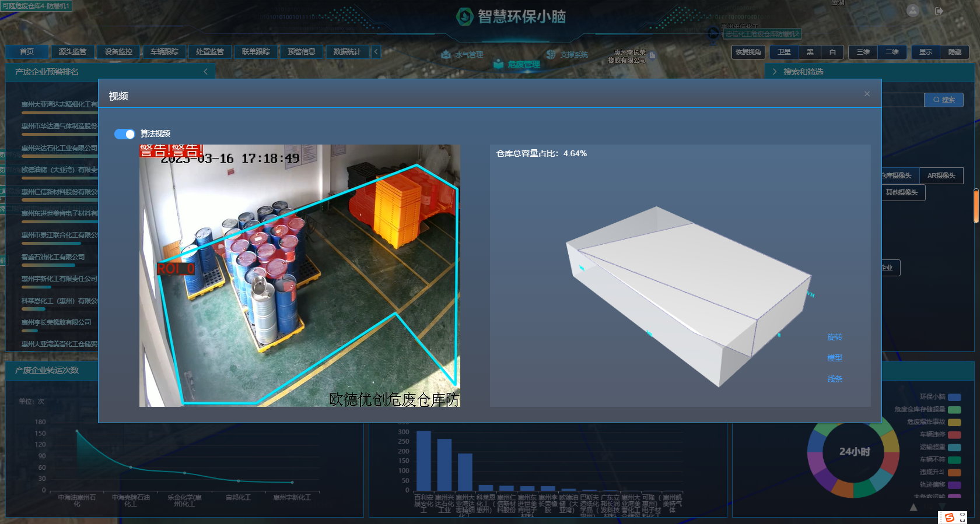Select the 水气管理 module icon
Viewport: 980px width, 524px height.
click(446, 54)
